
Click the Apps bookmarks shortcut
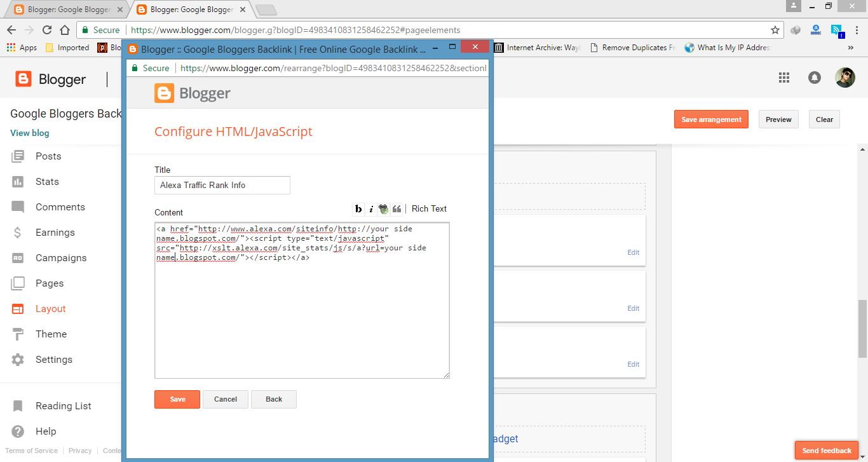(x=22, y=48)
